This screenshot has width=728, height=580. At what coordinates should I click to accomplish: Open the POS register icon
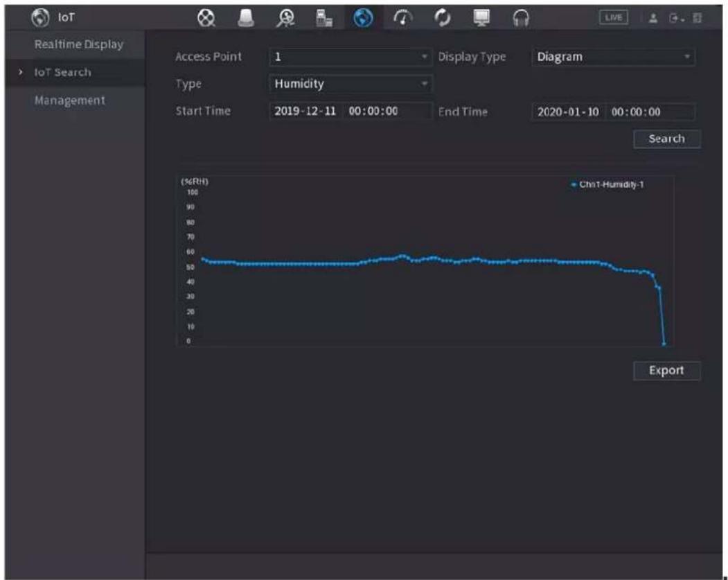click(324, 18)
